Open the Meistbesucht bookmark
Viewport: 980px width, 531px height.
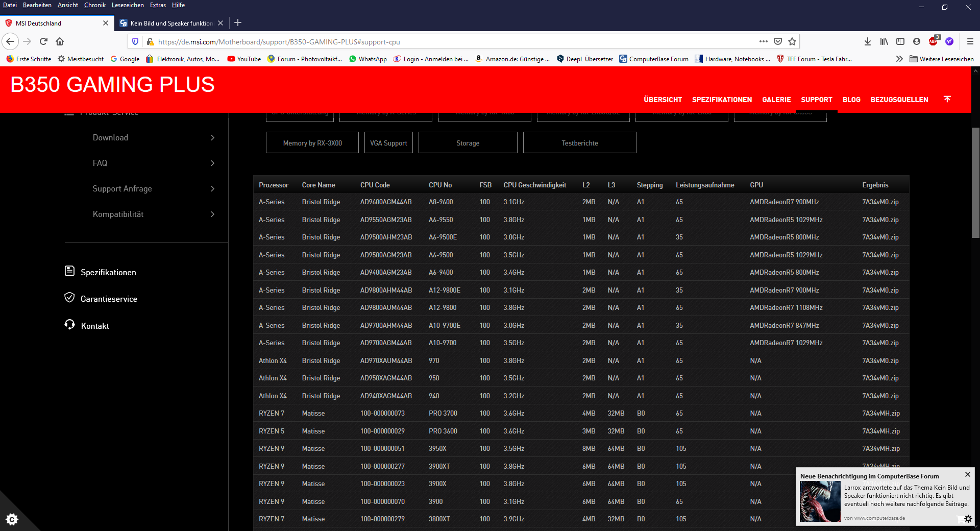81,59
